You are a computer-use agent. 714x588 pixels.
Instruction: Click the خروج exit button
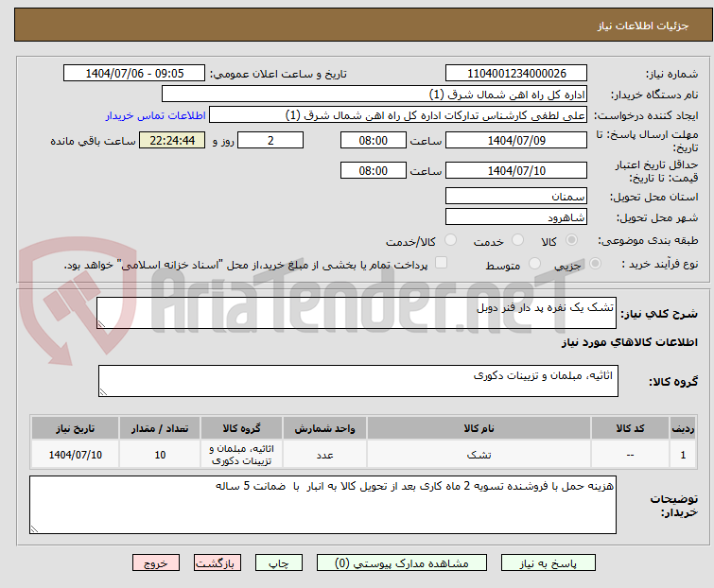pyautogui.click(x=156, y=563)
